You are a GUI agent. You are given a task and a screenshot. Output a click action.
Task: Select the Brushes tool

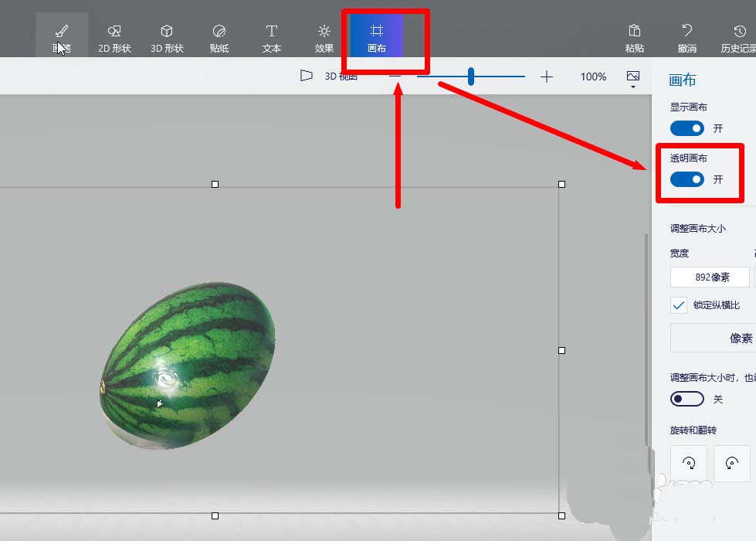62,36
